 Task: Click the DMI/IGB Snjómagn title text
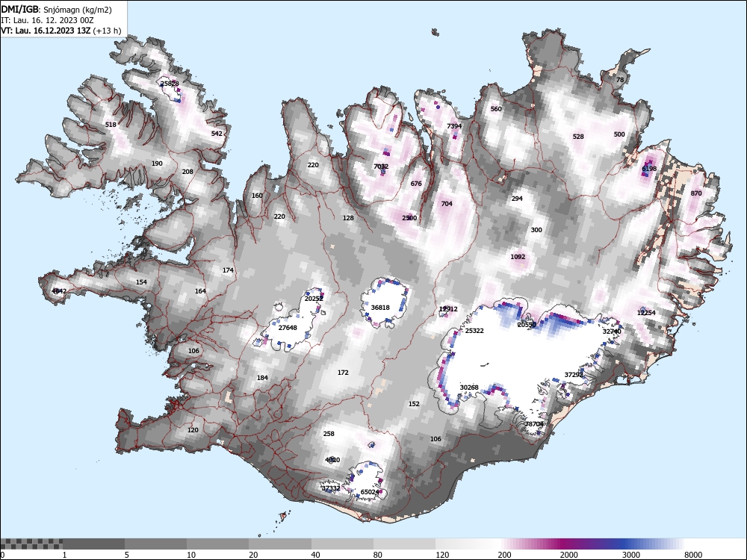pos(56,10)
